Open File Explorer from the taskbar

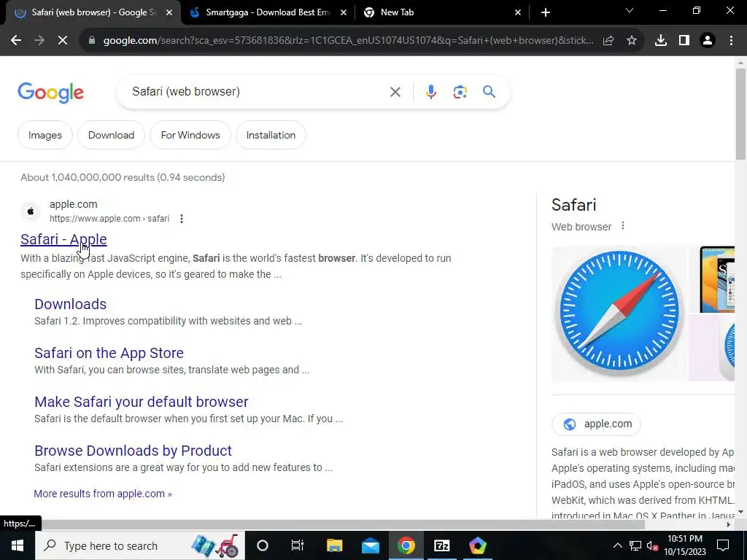(x=334, y=545)
